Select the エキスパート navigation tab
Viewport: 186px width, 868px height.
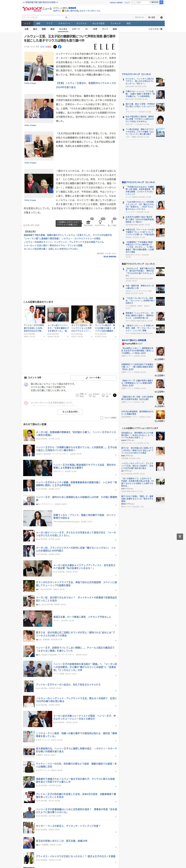pos(64,24)
